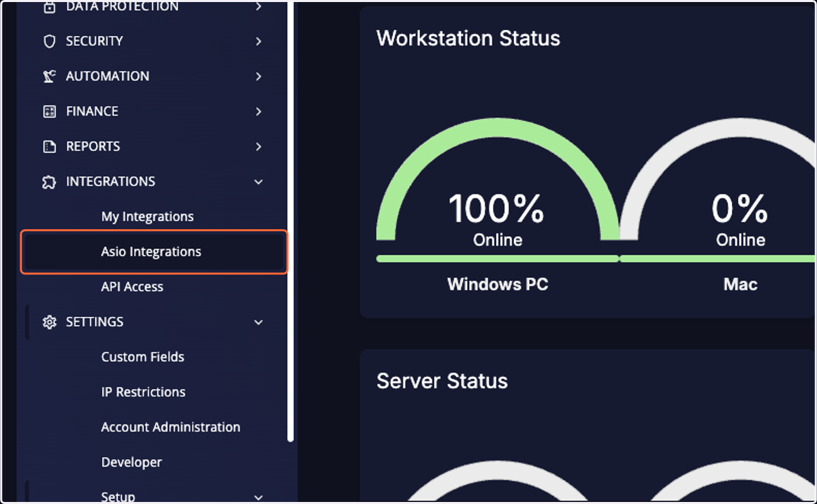Open Developer settings
The width and height of the screenshot is (817, 504).
coord(132,463)
